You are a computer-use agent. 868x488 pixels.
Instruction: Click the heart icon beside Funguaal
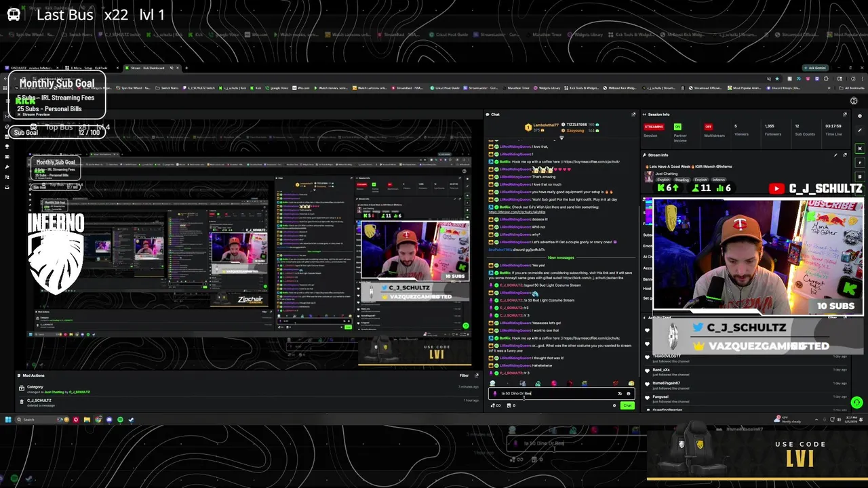647,398
